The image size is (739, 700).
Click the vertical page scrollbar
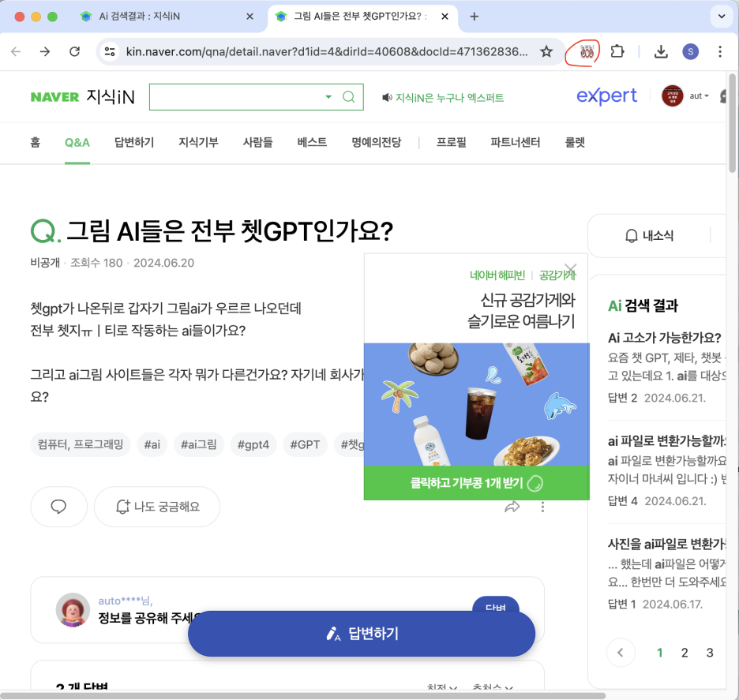coord(733,123)
